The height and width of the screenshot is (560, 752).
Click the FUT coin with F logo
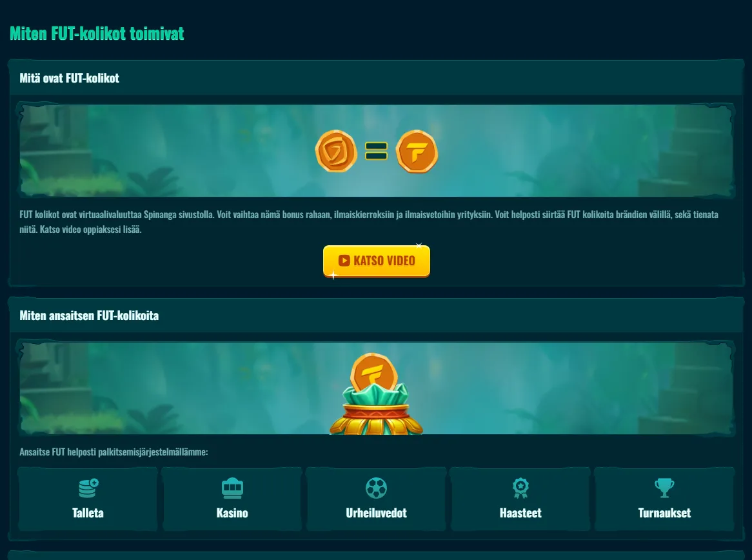pos(417,151)
